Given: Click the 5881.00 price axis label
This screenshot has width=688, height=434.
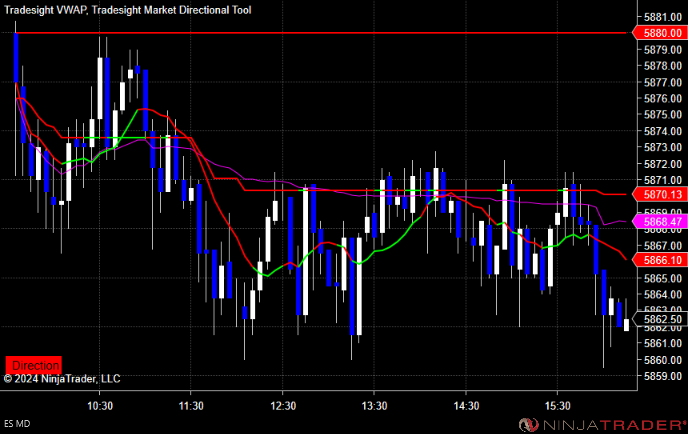Looking at the screenshot, I should 663,17.
